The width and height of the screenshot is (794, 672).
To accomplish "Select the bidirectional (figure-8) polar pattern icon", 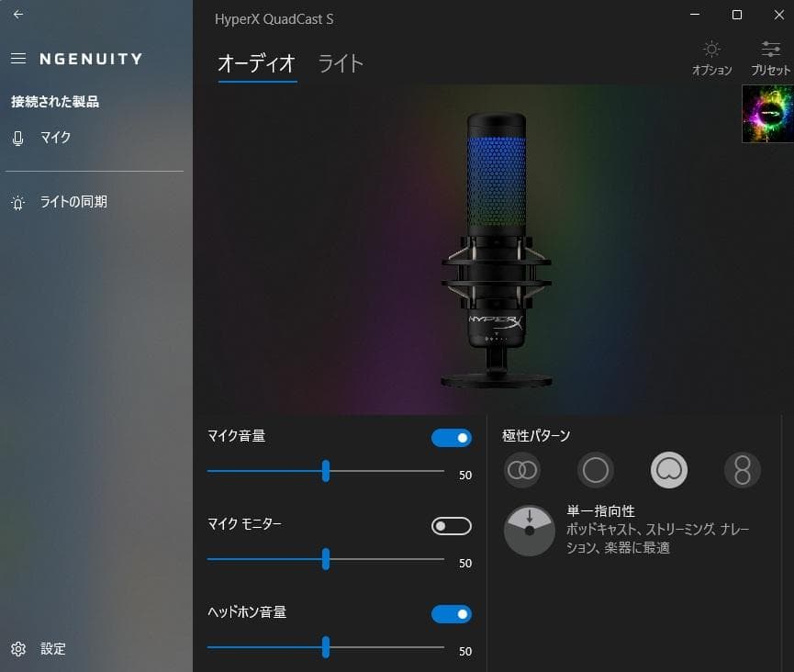I will 743,470.
